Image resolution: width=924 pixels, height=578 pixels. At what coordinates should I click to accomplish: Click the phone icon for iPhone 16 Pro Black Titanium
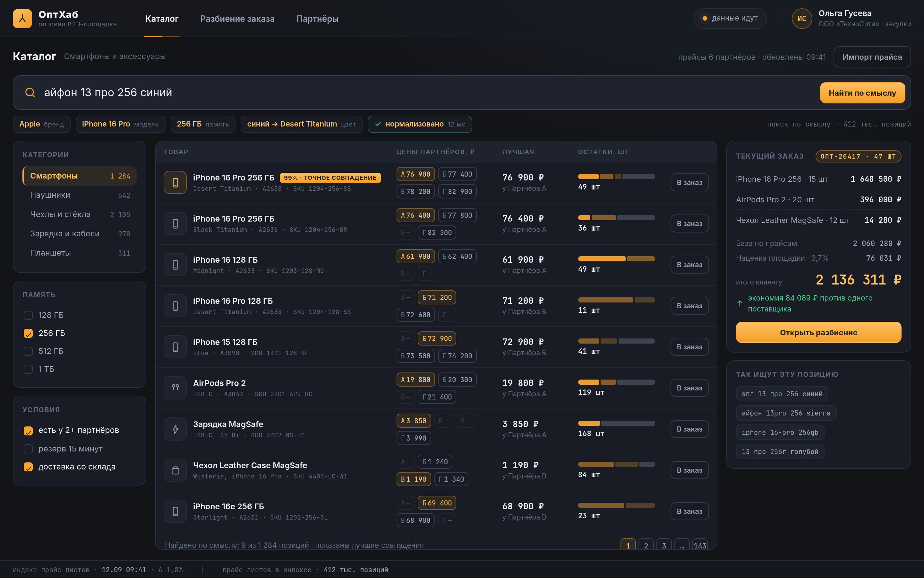tap(175, 223)
